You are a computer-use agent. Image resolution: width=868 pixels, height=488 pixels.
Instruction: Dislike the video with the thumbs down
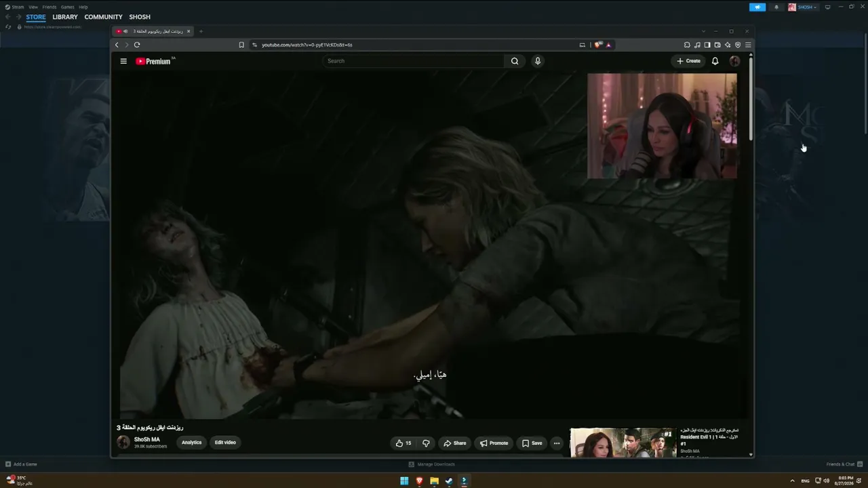point(426,443)
